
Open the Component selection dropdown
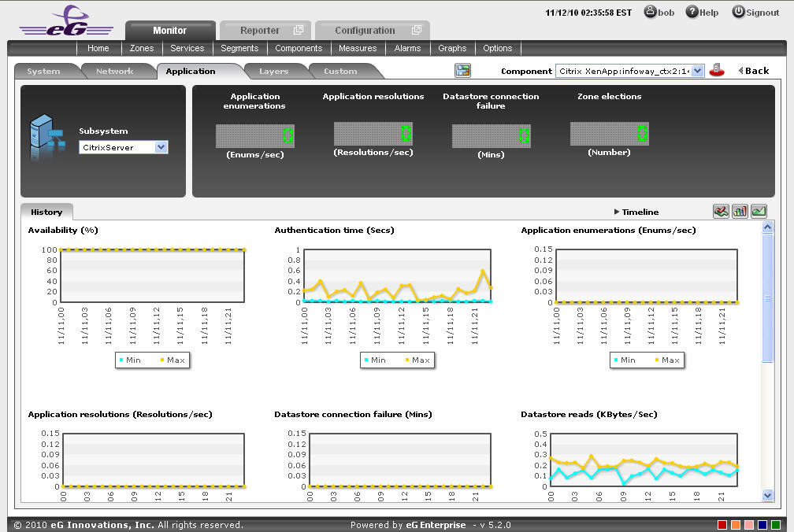[x=629, y=71]
